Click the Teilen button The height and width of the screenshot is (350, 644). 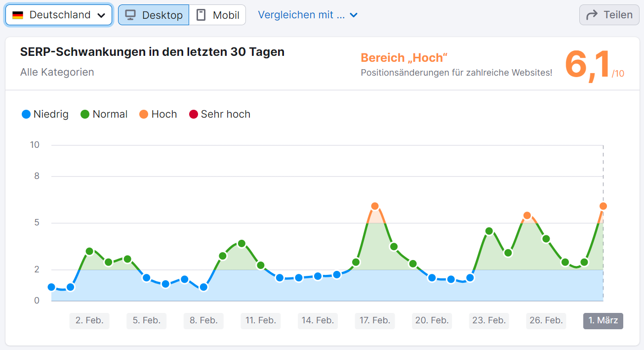pyautogui.click(x=609, y=14)
